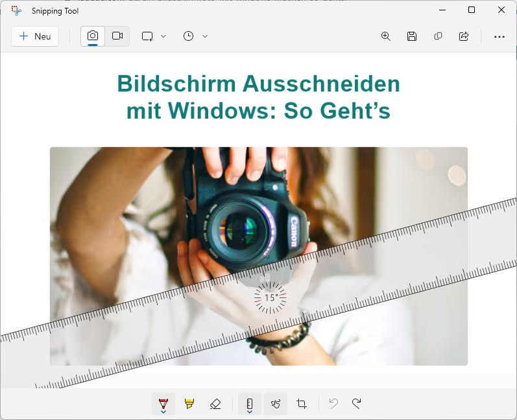Redo the annotation with the redo arrow
Screen dimensions: 517x420
pos(356,404)
